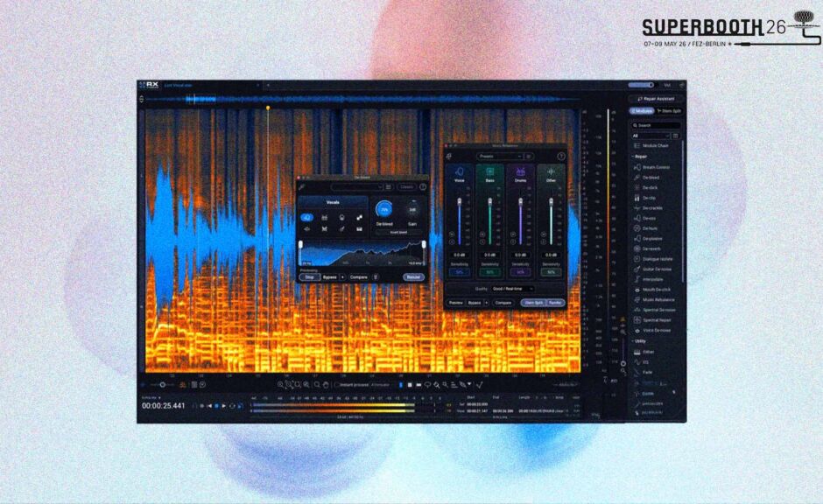Open help in the Music Rebalance window
Viewport: 823px width, 504px height.
[561, 157]
